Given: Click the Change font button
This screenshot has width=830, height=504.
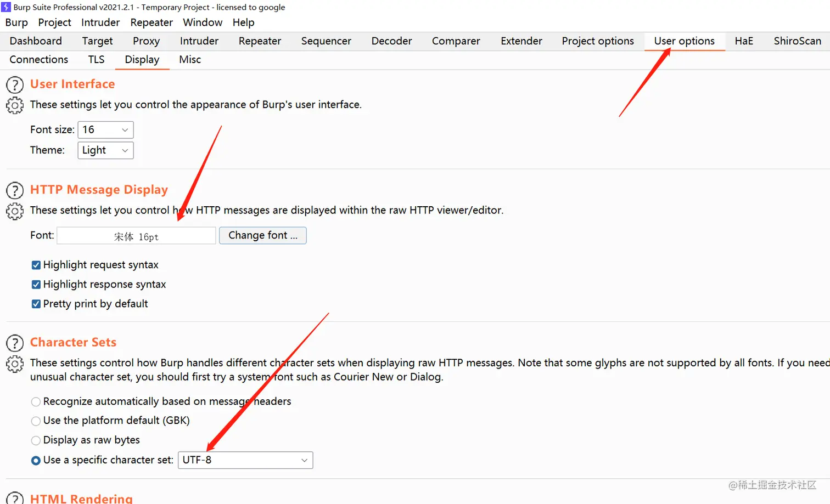Looking at the screenshot, I should (x=263, y=235).
